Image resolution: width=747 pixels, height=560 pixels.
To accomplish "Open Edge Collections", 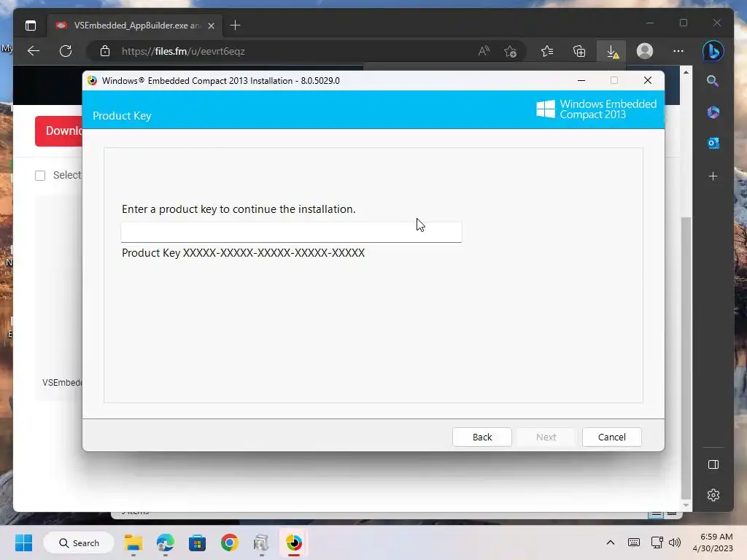I will point(579,51).
